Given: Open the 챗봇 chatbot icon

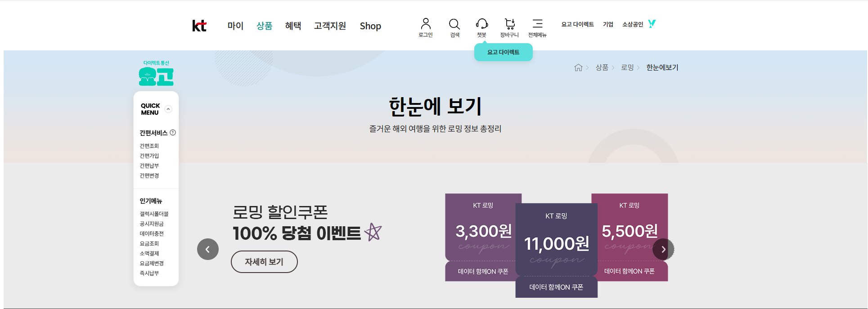Looking at the screenshot, I should [x=482, y=27].
